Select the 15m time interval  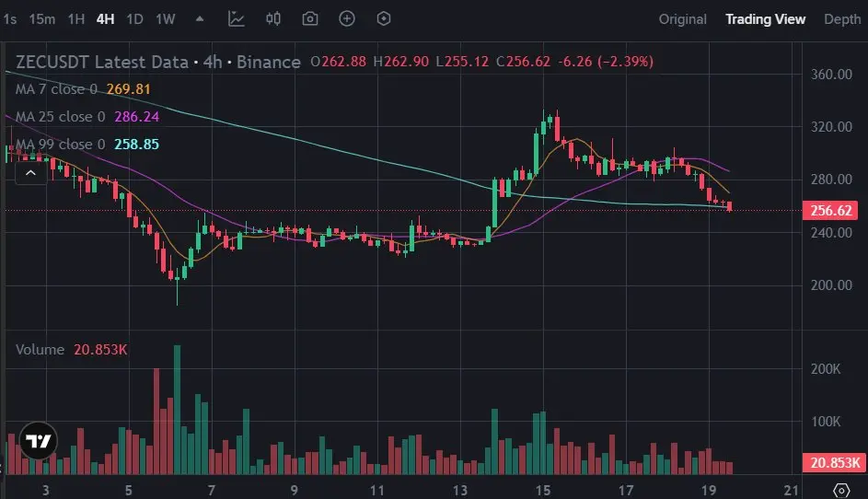[42, 19]
